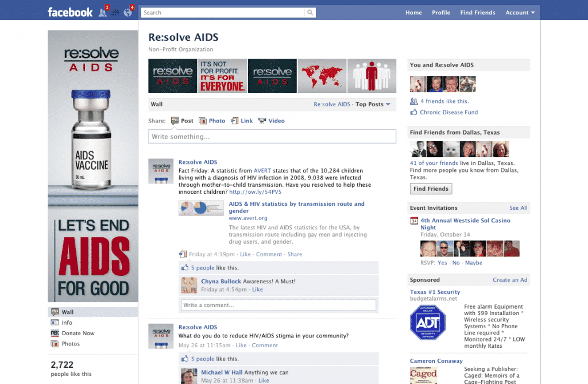Open the Top Posts filter dropdown
Screen dimensions: 588x384
click(x=373, y=105)
